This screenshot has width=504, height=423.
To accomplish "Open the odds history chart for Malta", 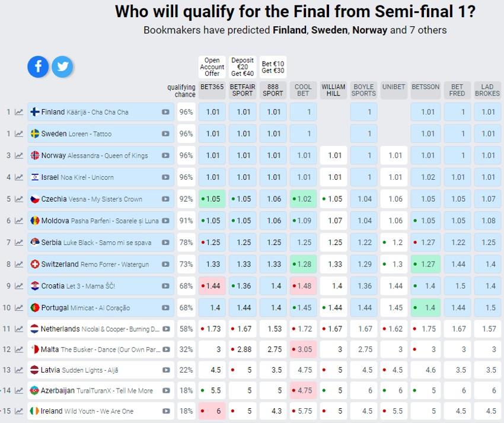I will point(19,349).
